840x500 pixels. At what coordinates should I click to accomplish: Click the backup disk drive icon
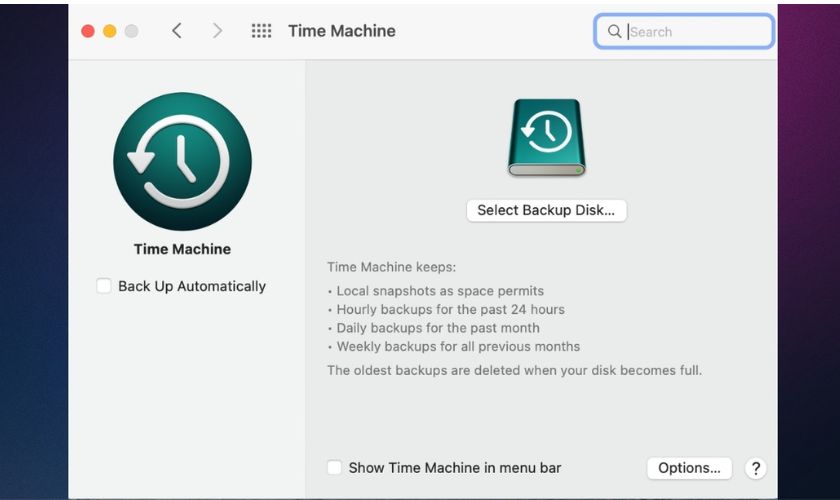tap(546, 137)
